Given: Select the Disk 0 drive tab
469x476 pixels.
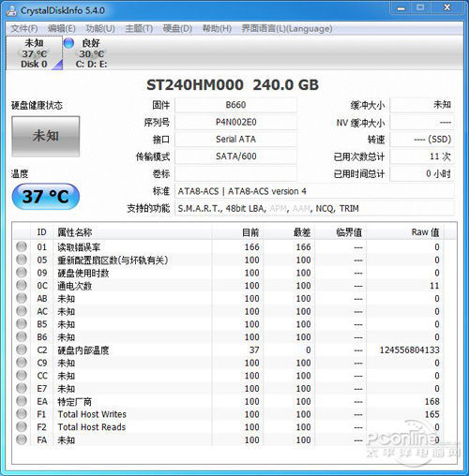Looking at the screenshot, I should [34, 53].
